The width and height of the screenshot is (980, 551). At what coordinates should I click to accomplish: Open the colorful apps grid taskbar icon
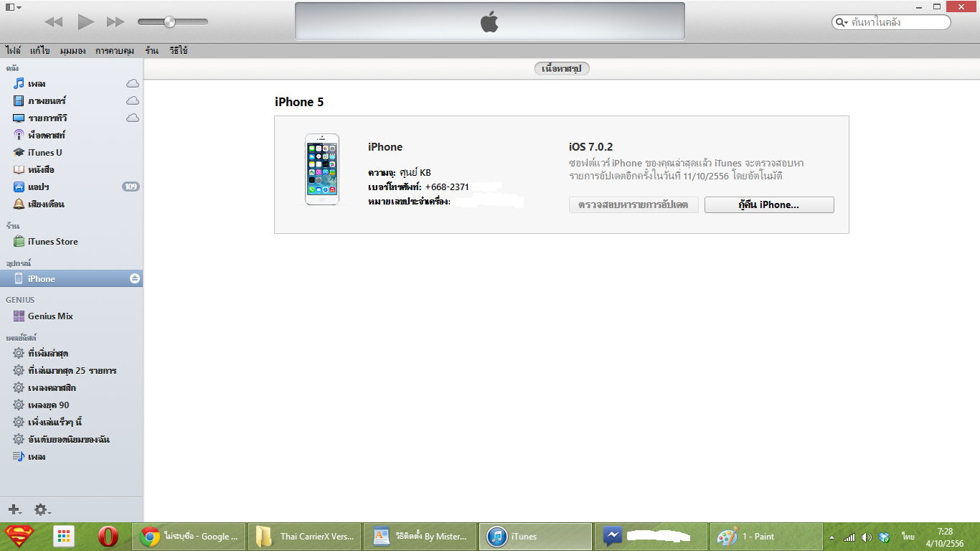[x=65, y=537]
